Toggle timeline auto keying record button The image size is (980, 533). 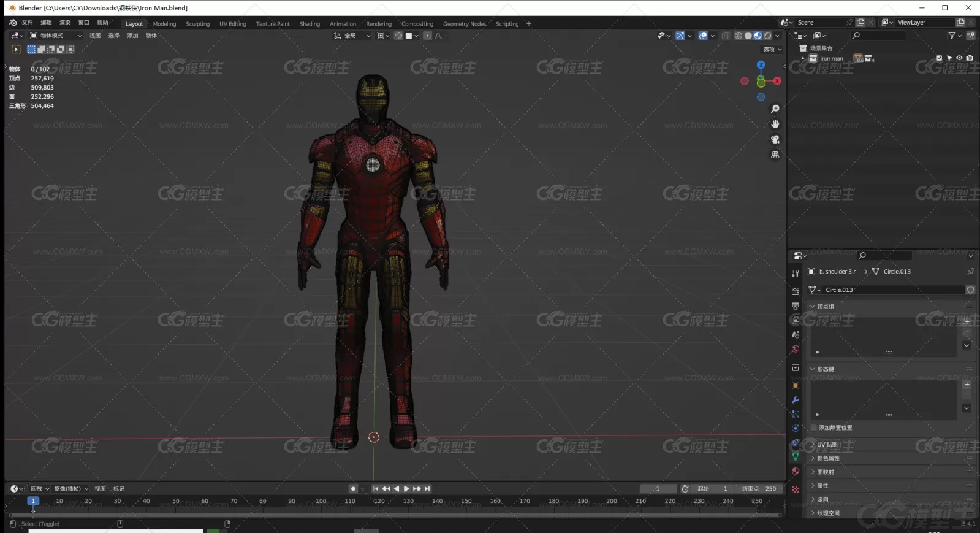click(x=353, y=489)
